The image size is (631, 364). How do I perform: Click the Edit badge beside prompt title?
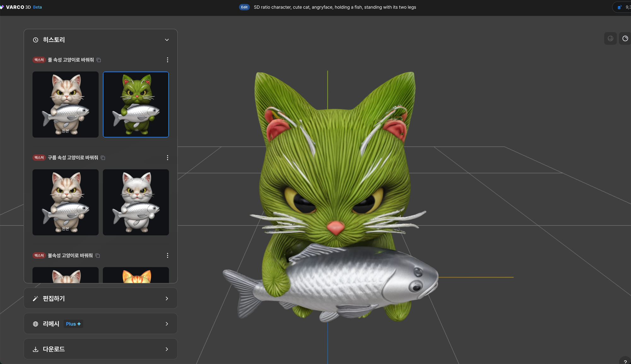pos(244,7)
